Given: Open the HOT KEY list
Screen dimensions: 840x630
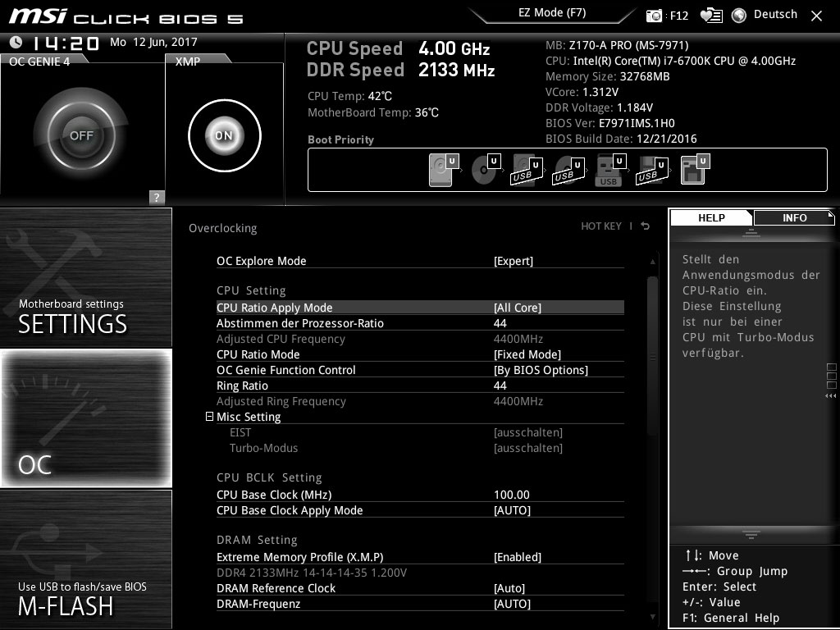Looking at the screenshot, I should coord(601,226).
